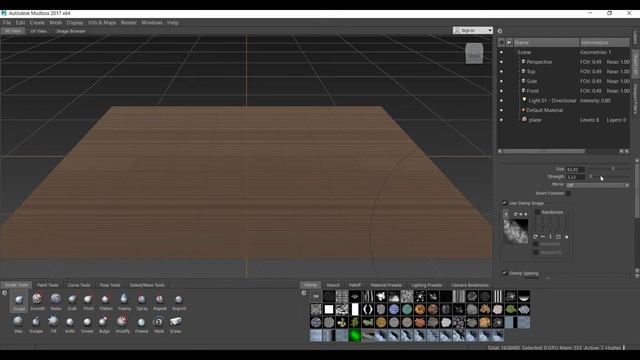This screenshot has width=640, height=360.
Task: Select the Freeze tool
Action: pyautogui.click(x=141, y=324)
